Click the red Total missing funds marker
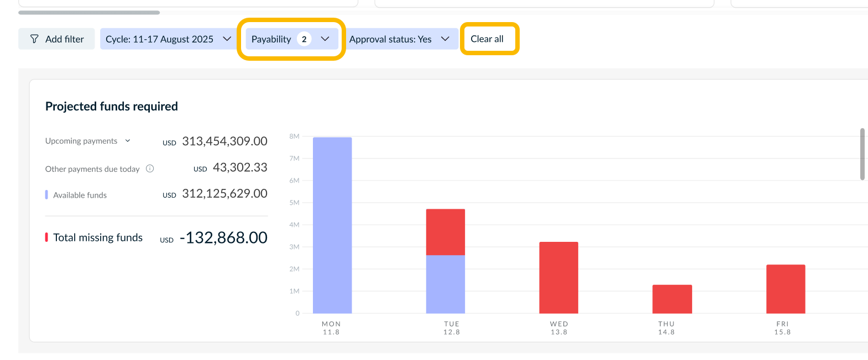Image resolution: width=868 pixels, height=360 pixels. tap(46, 237)
